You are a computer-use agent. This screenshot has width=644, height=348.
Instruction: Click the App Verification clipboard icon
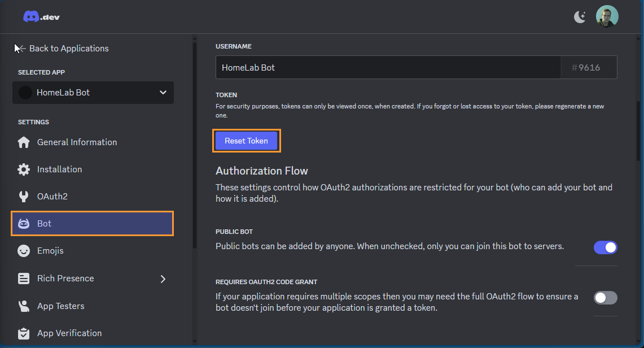pyautogui.click(x=24, y=333)
